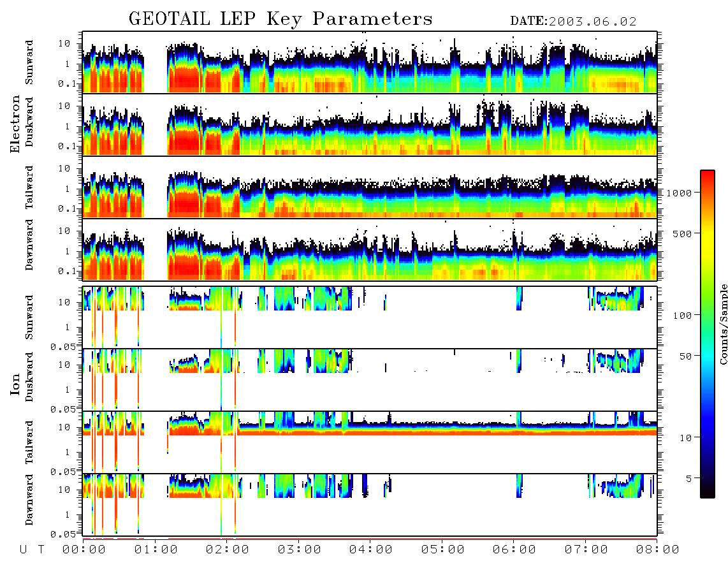Click the 'Electron' group axis label

[15, 124]
